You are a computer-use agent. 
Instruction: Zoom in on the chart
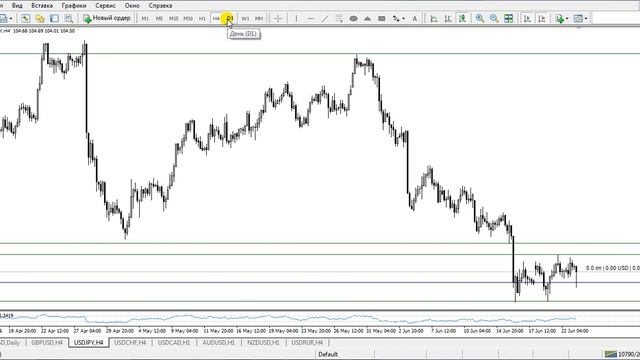pyautogui.click(x=480, y=18)
